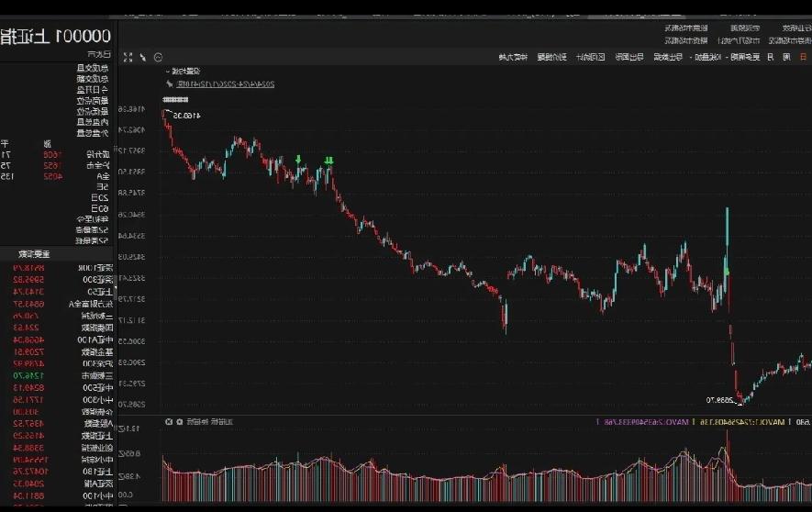The image size is (812, 512).
Task: Open the 市场开户统计 link at top
Action: [739, 40]
